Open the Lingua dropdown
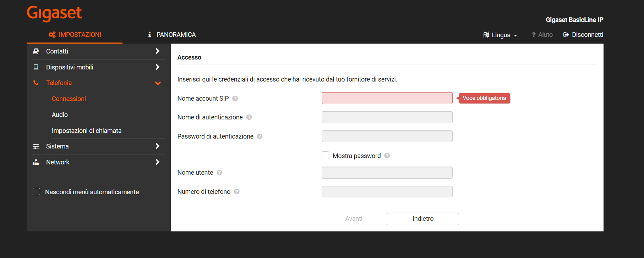This screenshot has width=644, height=258. coord(501,35)
